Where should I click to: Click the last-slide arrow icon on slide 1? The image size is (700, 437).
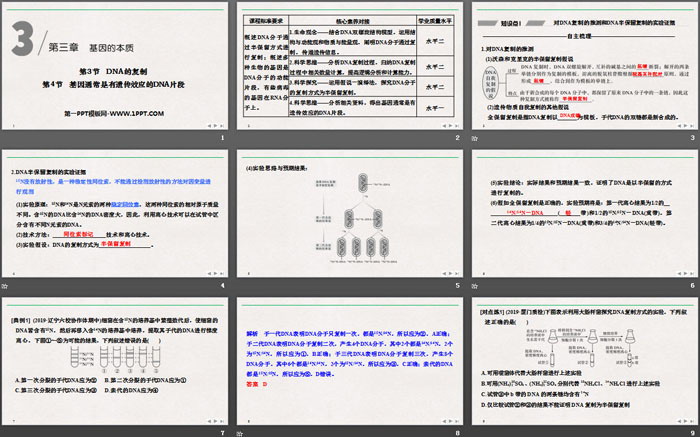click(221, 126)
